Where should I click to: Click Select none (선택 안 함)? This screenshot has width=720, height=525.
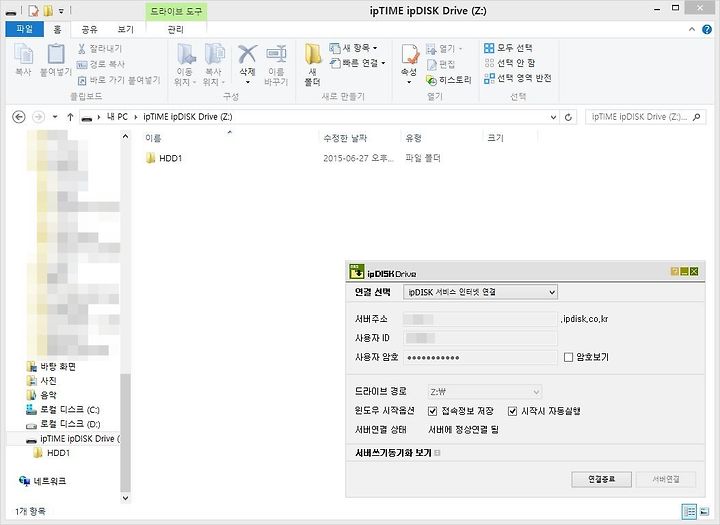(509, 63)
